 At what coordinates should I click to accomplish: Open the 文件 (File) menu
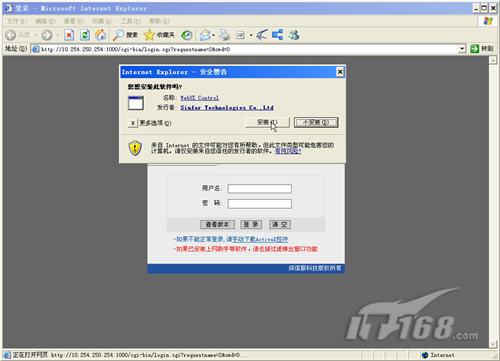16,21
